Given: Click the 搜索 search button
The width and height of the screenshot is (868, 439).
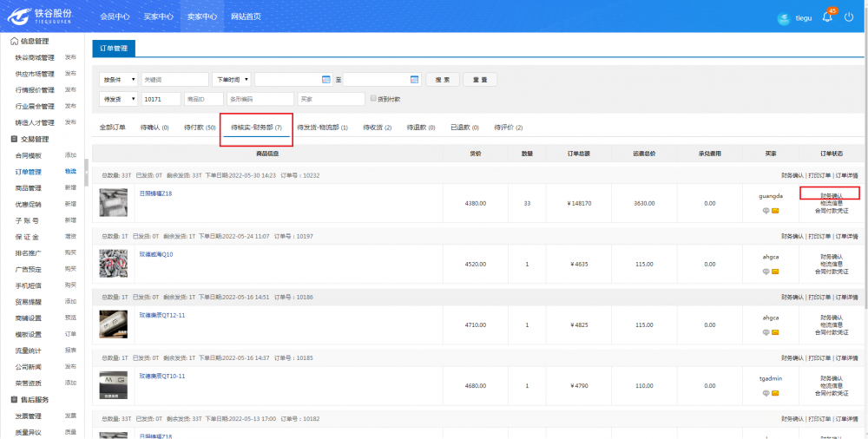Looking at the screenshot, I should (x=443, y=79).
